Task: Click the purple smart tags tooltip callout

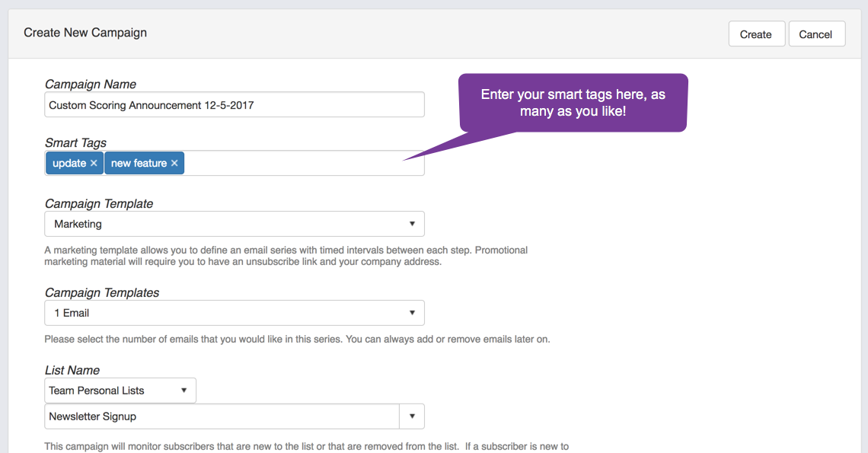Action: click(x=573, y=103)
